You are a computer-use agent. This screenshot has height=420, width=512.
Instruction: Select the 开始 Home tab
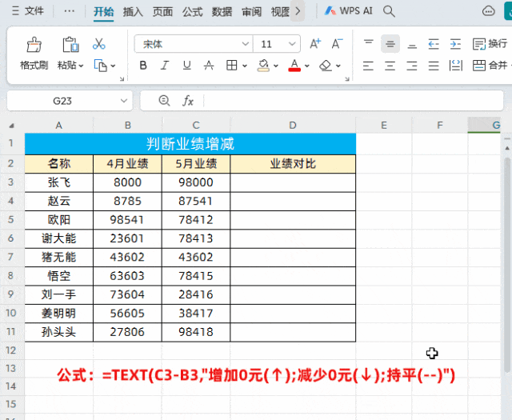[103, 12]
